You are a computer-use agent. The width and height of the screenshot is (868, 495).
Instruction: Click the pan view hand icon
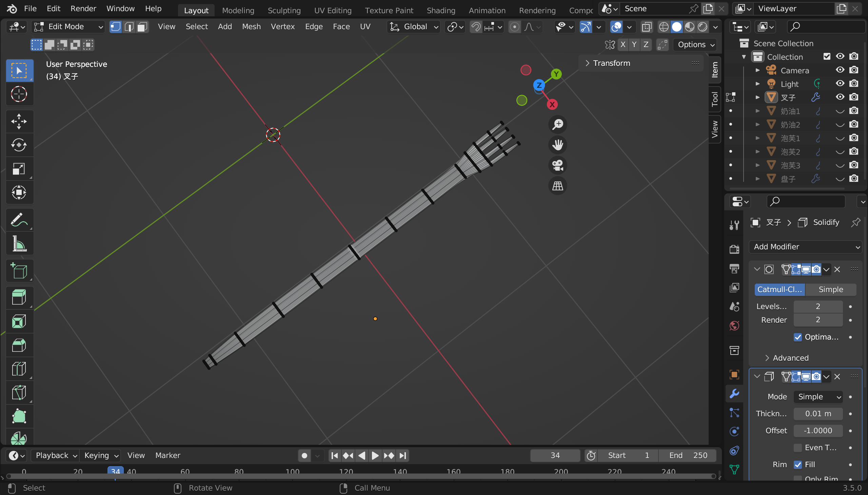[557, 145]
